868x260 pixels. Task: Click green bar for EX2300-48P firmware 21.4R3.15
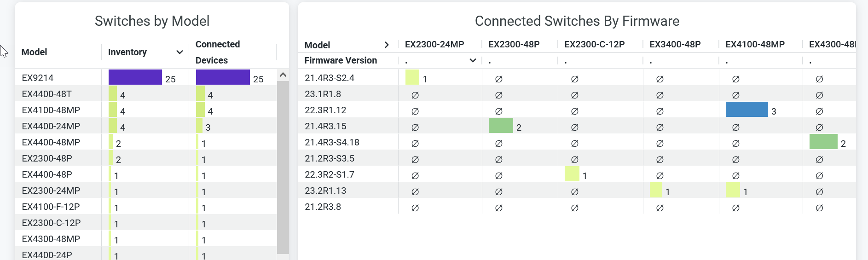tap(500, 126)
